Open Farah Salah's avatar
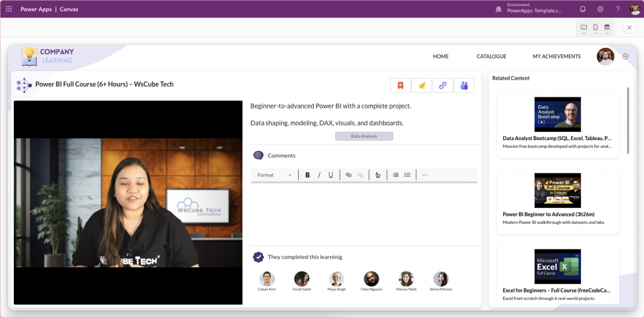The image size is (644, 318). pyautogui.click(x=302, y=279)
